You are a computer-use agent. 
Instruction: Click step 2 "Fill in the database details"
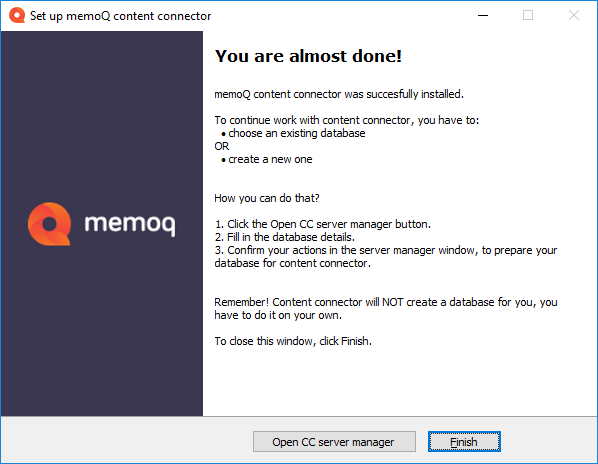coord(285,237)
